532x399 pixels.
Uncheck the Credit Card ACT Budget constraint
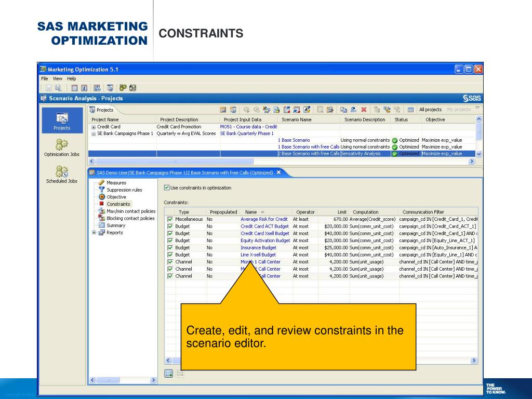click(x=170, y=227)
